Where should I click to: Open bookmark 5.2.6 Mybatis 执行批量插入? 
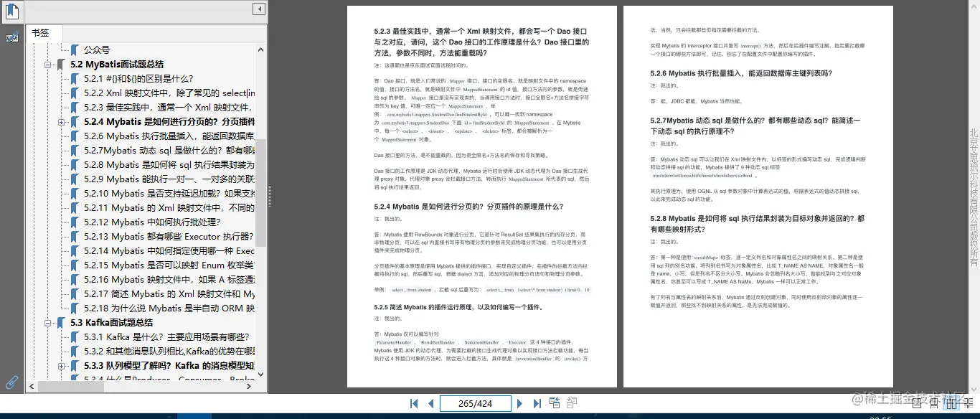click(169, 136)
